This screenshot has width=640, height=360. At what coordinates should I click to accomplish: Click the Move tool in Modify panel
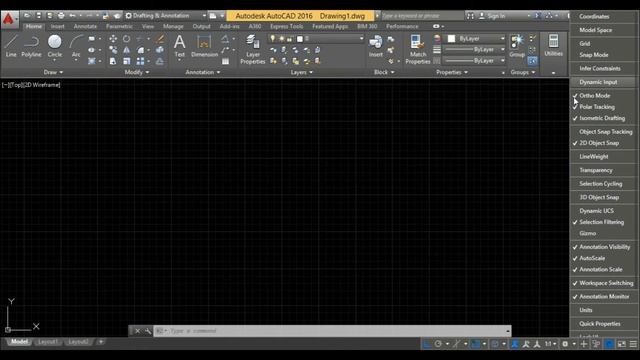113,39
